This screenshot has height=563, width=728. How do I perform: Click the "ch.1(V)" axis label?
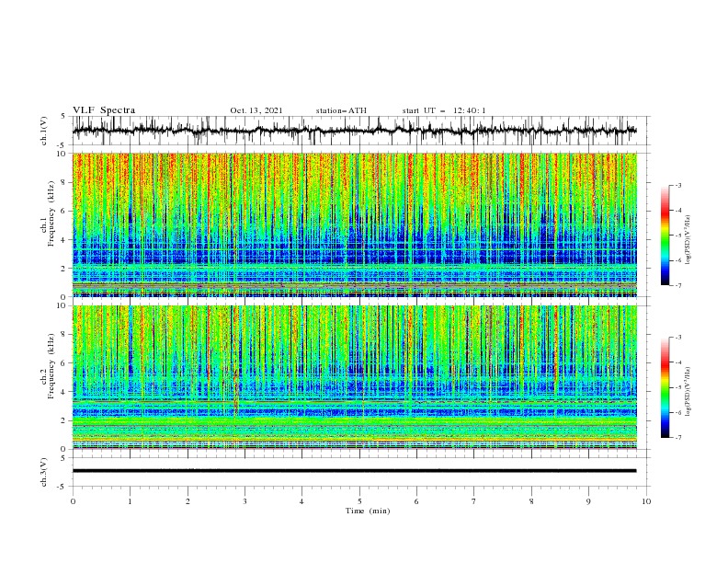(x=44, y=131)
